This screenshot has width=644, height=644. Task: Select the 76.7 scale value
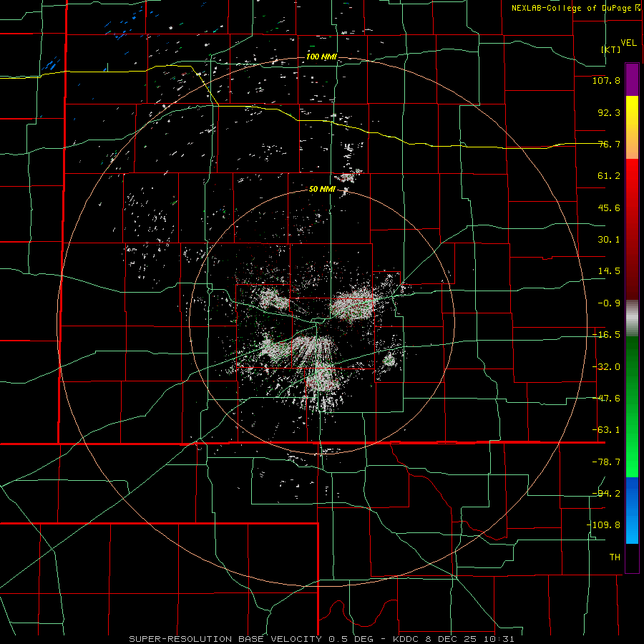tap(609, 144)
